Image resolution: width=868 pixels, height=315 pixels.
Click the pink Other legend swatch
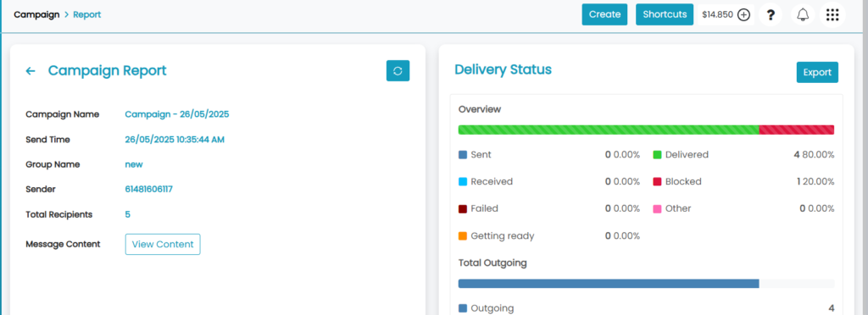coord(657,209)
